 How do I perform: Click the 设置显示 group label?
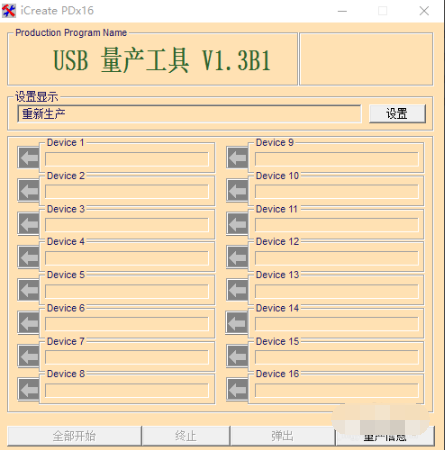[x=36, y=97]
